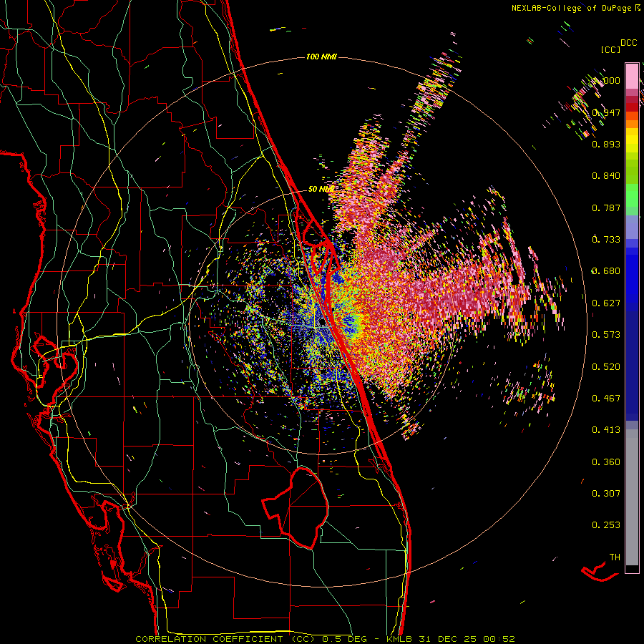Click the 100 NMI range ring label
The width and height of the screenshot is (644, 644).
[x=321, y=57]
